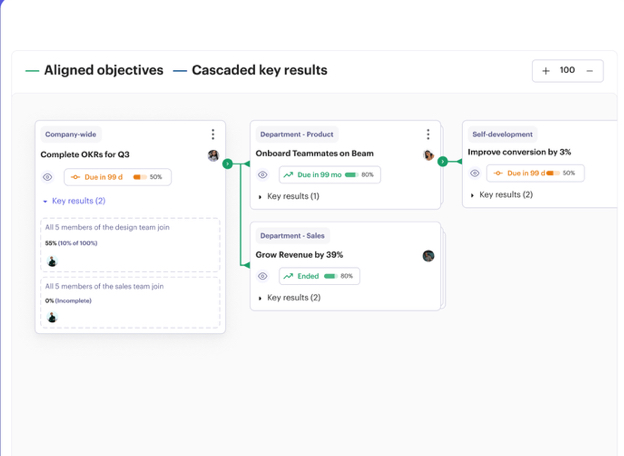Viewport: 624px width, 456px height.
Task: Open the Grow Revenue by 39% title
Action: pos(299,255)
